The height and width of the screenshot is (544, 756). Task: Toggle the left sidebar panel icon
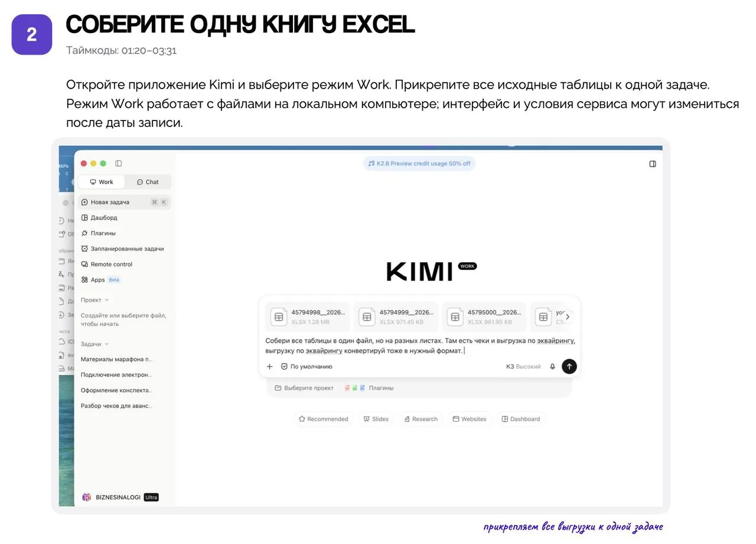click(x=119, y=164)
